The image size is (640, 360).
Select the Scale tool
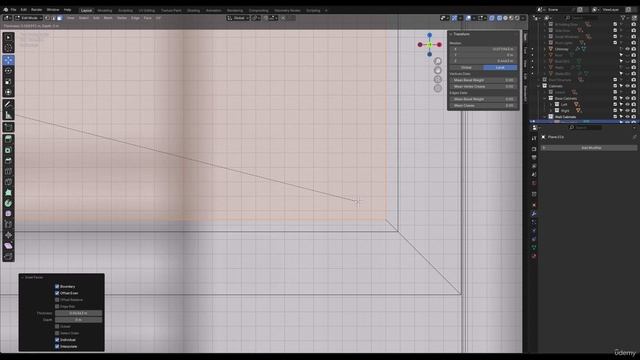[8, 82]
